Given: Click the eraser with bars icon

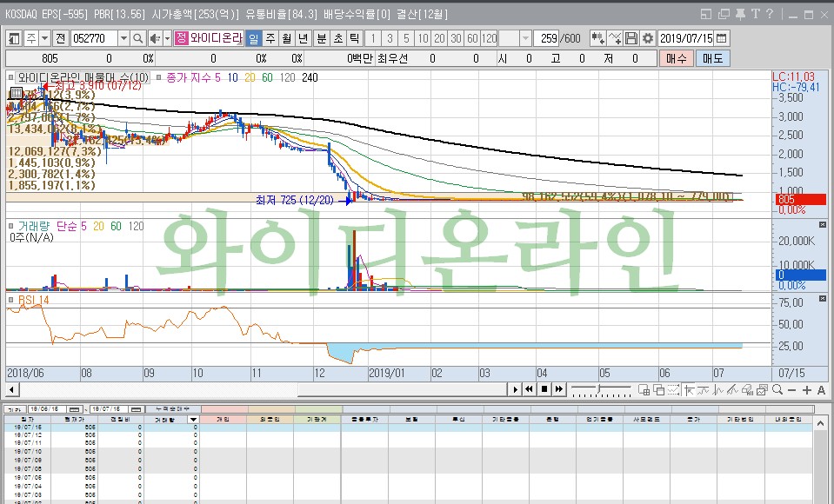Looking at the screenshot, I should (x=747, y=389).
